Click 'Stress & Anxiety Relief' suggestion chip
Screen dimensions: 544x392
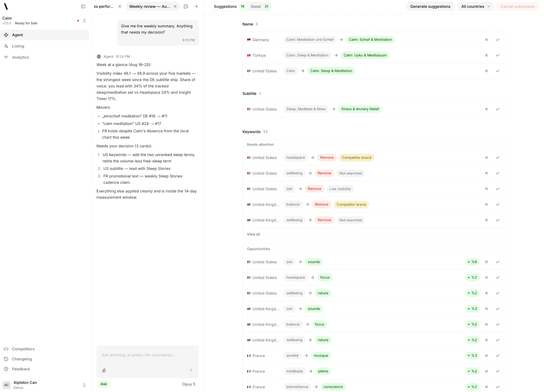pos(360,109)
